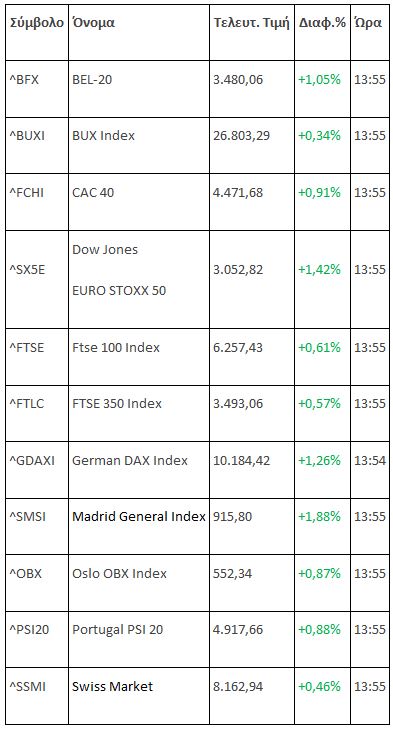Click the ^PSI20 symbol
Image resolution: width=393 pixels, height=730 pixels.
coord(29,629)
